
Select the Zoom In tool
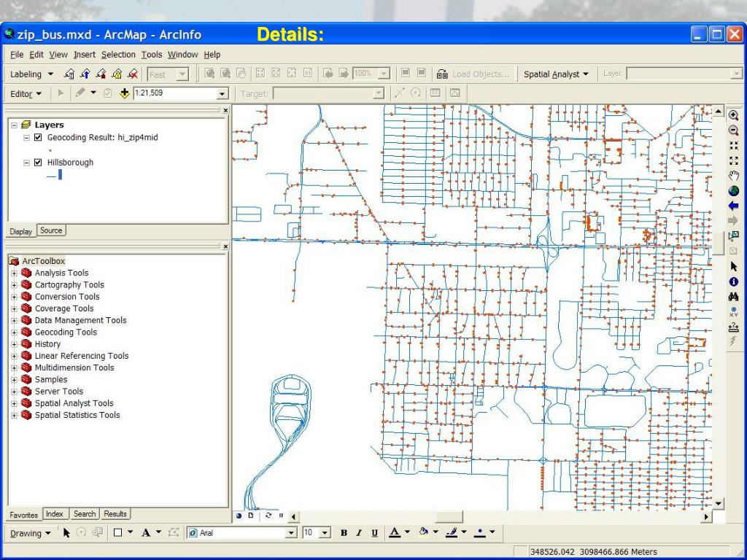click(x=733, y=115)
